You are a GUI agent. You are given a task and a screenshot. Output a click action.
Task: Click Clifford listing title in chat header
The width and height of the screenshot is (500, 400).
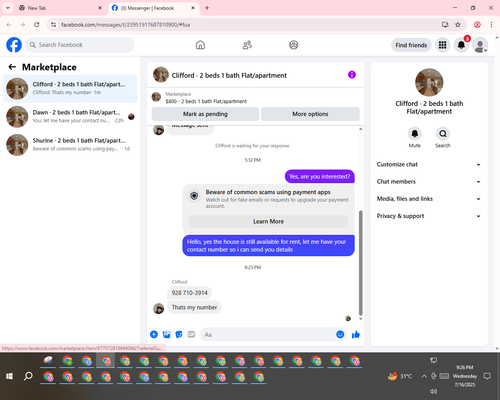tap(229, 75)
